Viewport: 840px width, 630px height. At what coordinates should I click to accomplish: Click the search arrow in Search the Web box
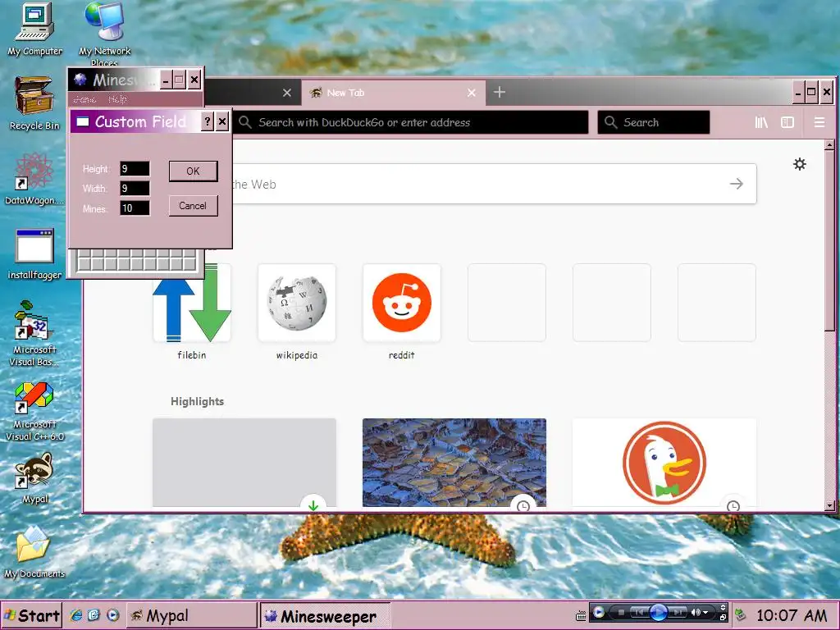click(737, 184)
